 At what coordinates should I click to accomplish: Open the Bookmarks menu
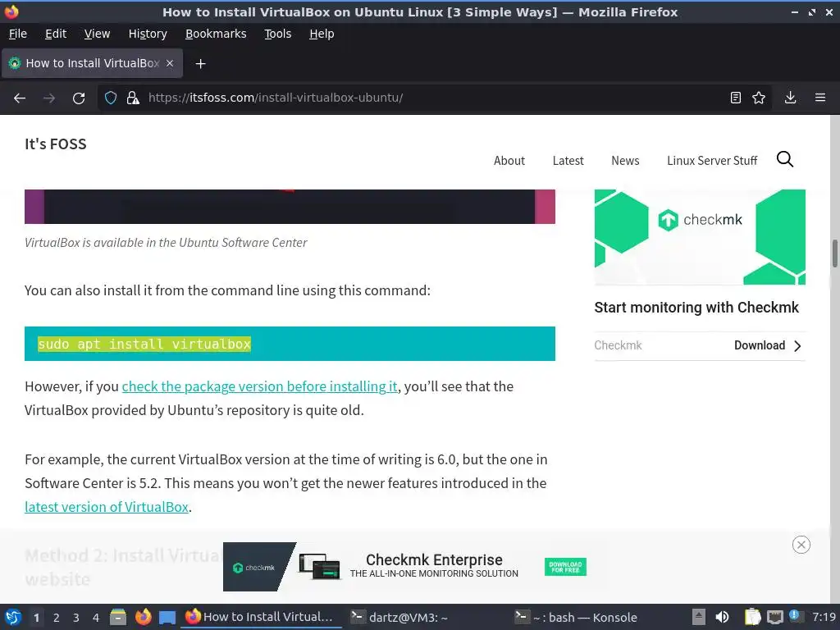216,34
